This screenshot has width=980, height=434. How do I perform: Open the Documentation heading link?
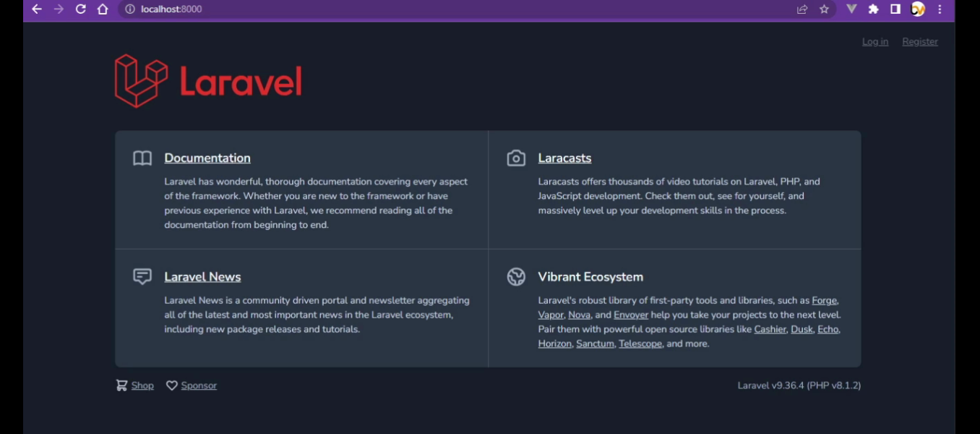click(x=207, y=158)
